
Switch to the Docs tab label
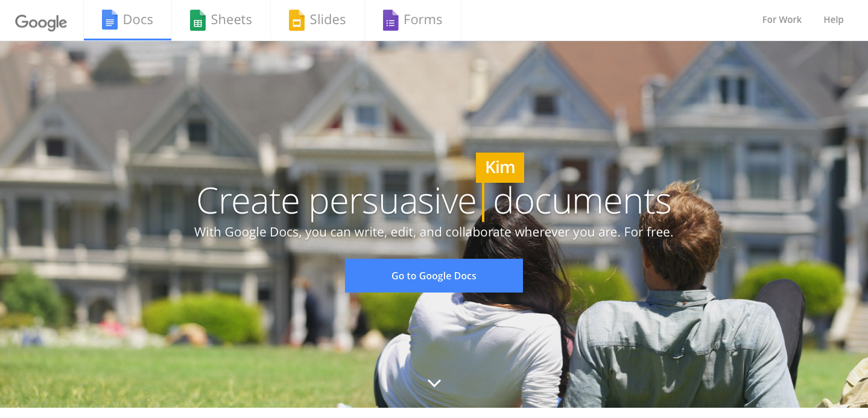138,20
